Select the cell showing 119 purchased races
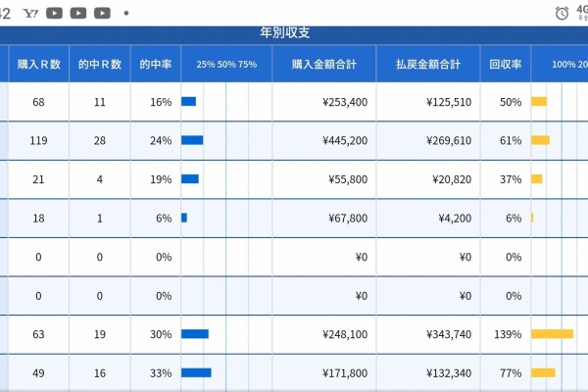The image size is (588, 392). click(39, 140)
